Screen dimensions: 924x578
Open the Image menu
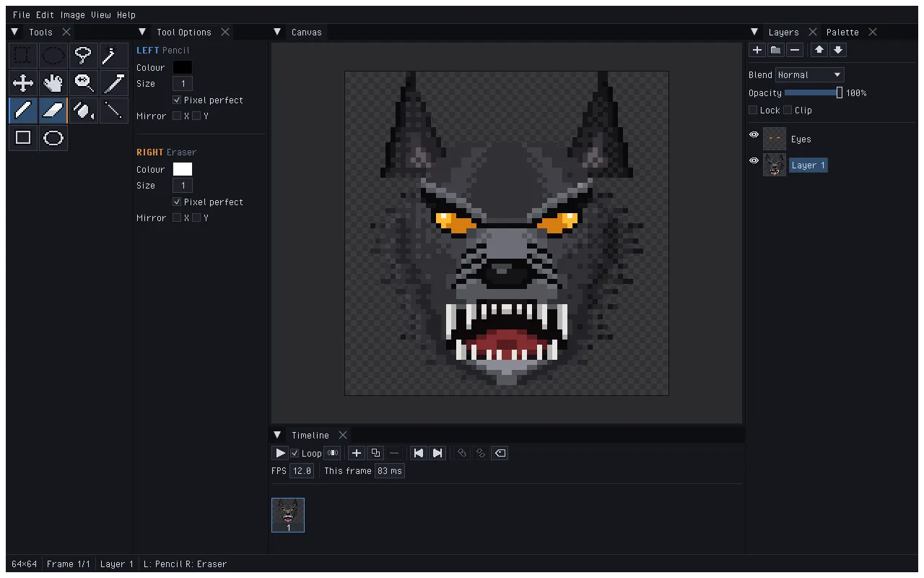point(73,14)
